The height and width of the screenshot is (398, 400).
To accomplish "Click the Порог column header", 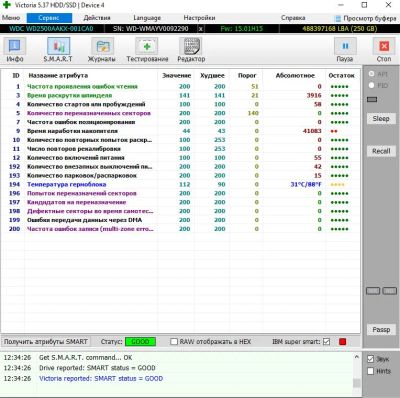I will (x=247, y=76).
